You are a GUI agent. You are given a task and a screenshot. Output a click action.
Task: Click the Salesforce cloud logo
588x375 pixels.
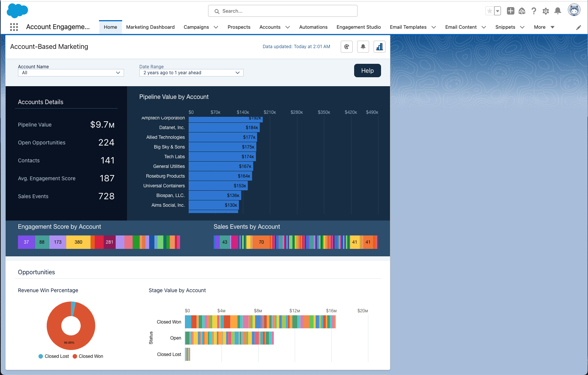(17, 10)
